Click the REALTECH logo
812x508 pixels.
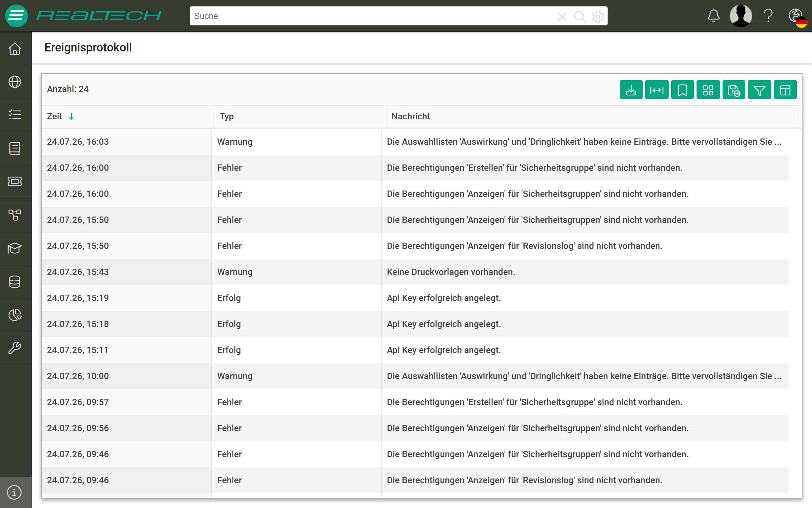99,16
